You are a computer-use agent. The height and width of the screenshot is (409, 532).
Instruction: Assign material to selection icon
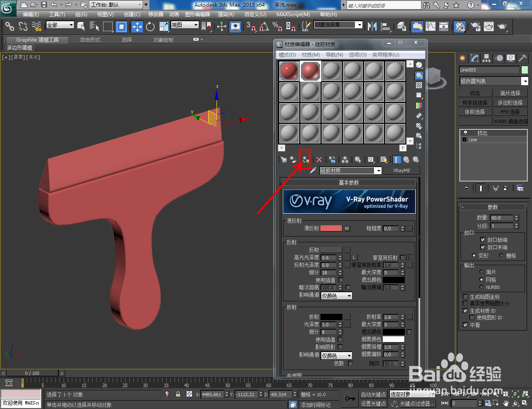click(x=305, y=160)
